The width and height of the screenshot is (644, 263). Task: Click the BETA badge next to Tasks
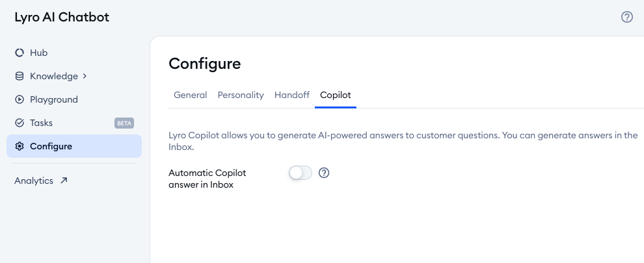tap(124, 123)
